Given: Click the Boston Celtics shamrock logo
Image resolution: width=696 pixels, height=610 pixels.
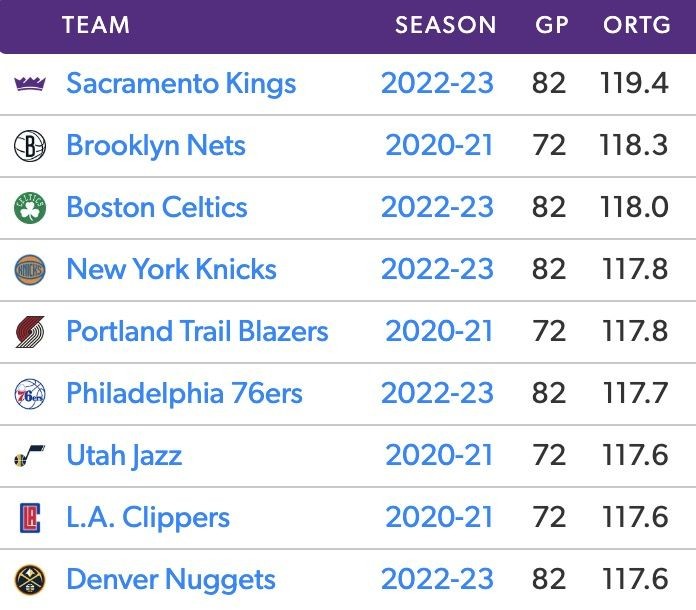Looking at the screenshot, I should 30,208.
